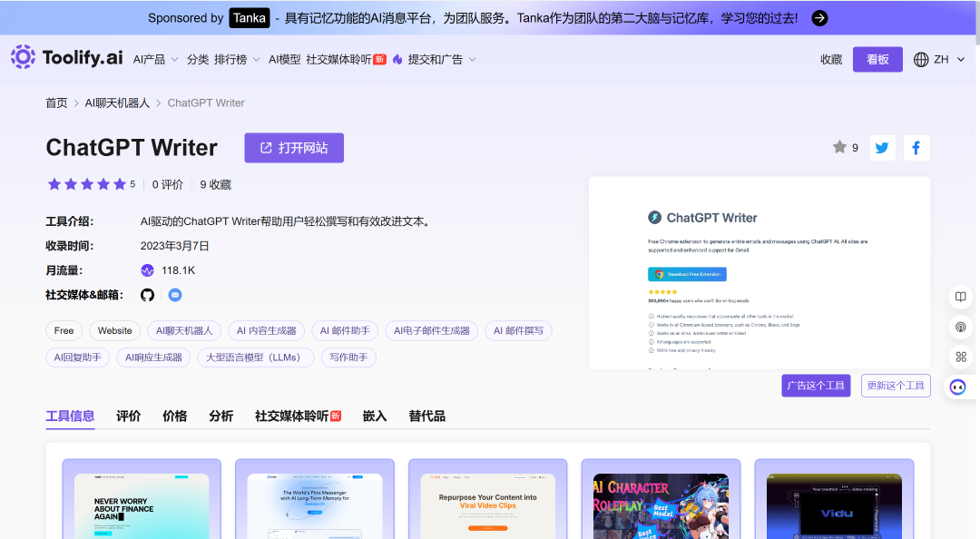Image resolution: width=980 pixels, height=539 pixels.
Task: Go to AI聊天机器人 breadcrumb
Action: coord(117,103)
